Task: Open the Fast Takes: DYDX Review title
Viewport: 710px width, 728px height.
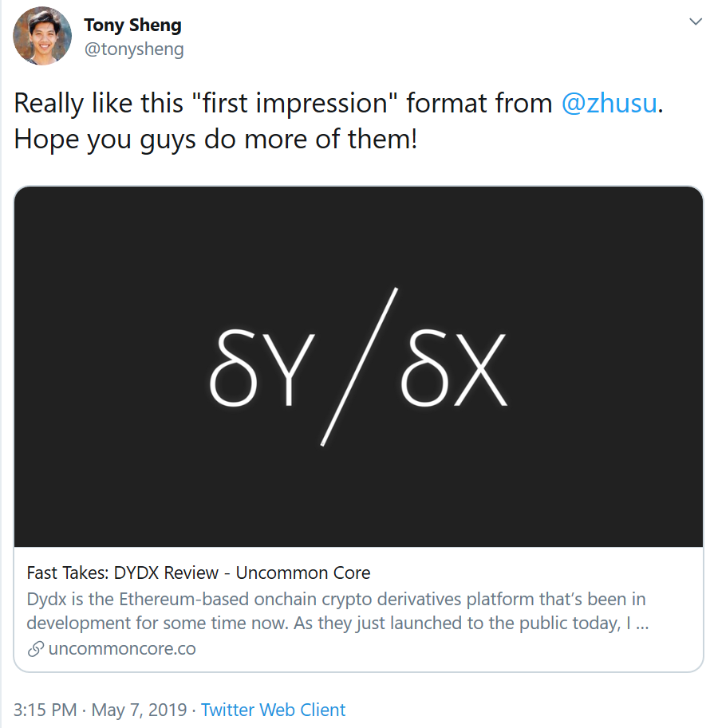Action: click(199, 573)
